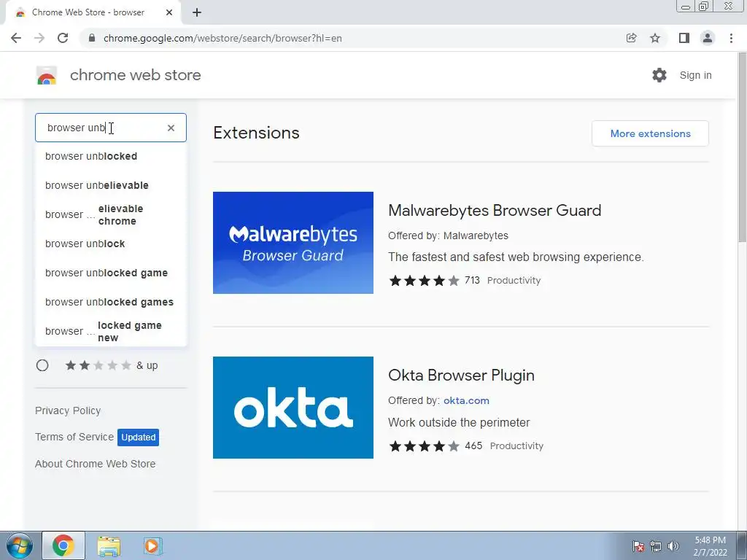Click the More extensions button

point(650,133)
